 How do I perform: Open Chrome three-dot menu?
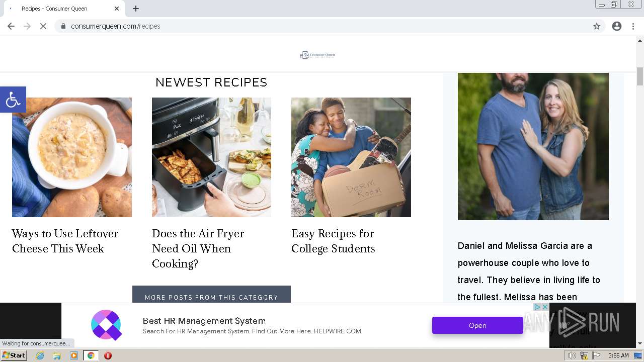click(x=633, y=26)
